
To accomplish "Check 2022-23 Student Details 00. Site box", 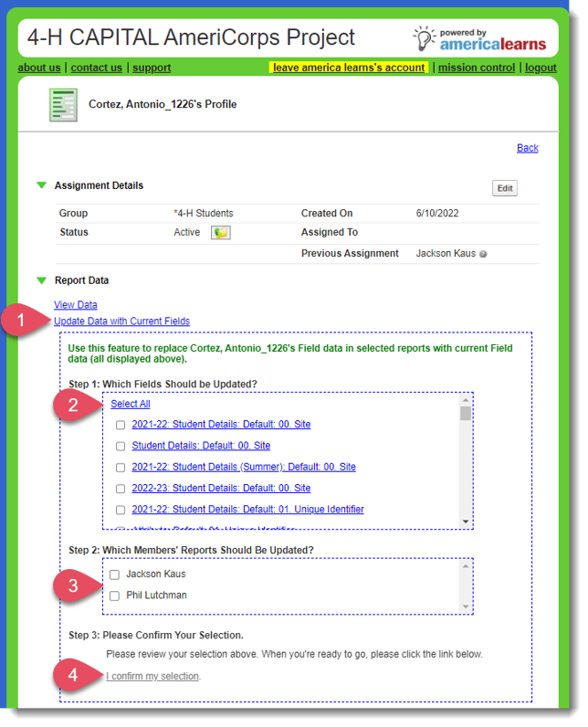I will pyautogui.click(x=121, y=489).
